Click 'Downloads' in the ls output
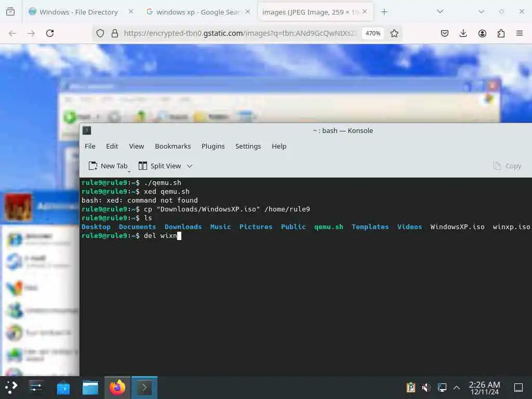The height and width of the screenshot is (399, 532). click(x=183, y=227)
